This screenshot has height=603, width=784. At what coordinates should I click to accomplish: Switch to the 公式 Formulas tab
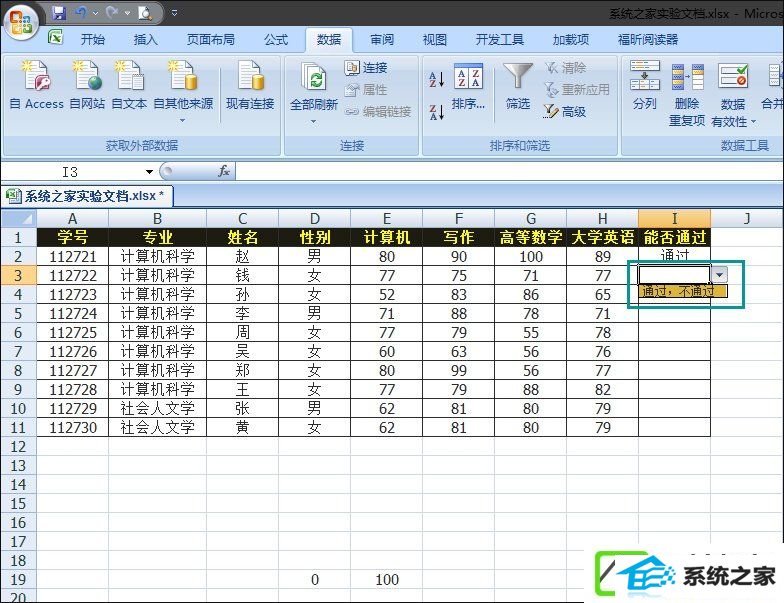(x=276, y=40)
